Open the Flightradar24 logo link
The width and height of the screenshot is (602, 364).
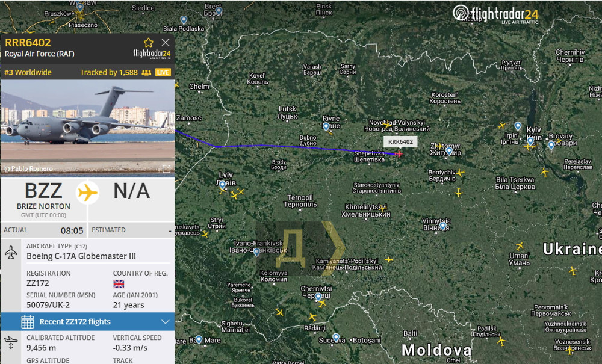pyautogui.click(x=495, y=15)
